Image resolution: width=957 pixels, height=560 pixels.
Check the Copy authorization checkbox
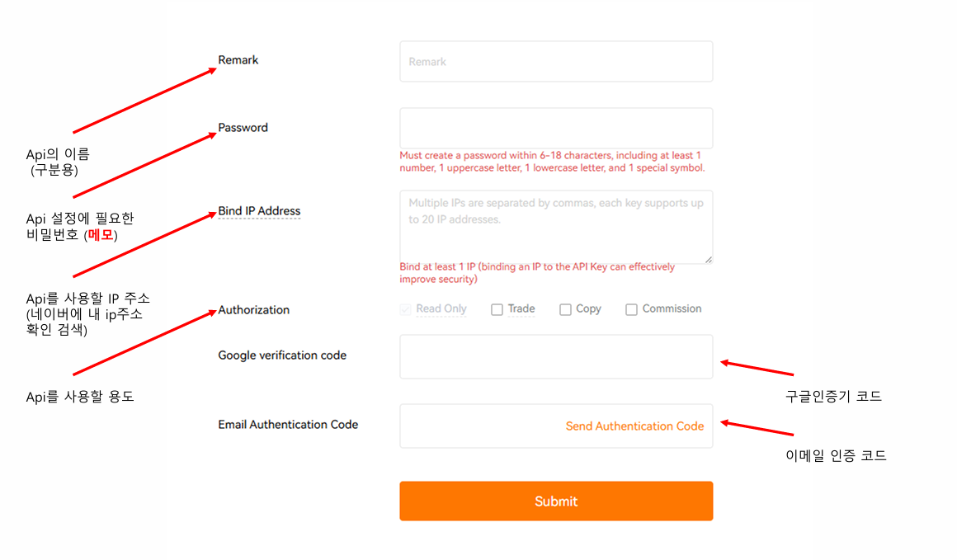(x=565, y=310)
